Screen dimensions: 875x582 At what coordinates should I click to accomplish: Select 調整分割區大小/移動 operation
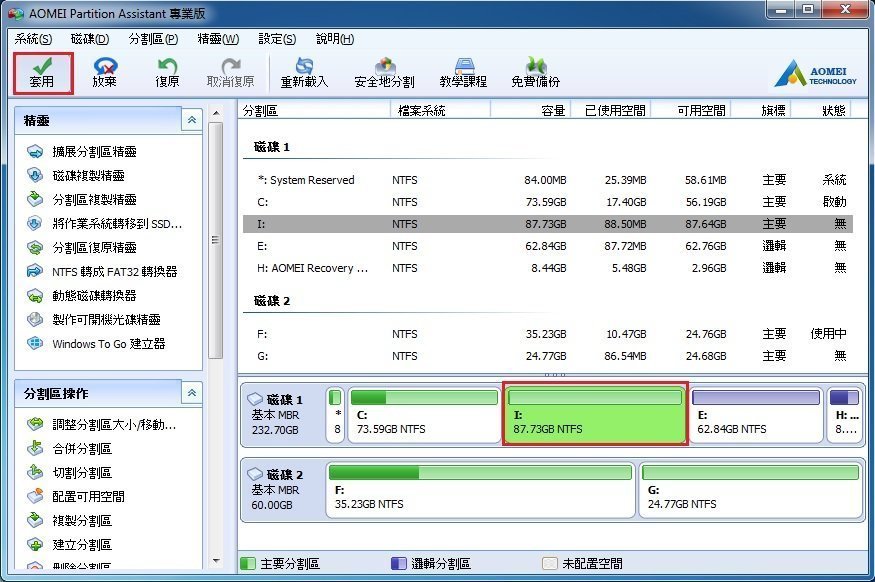pyautogui.click(x=102, y=425)
